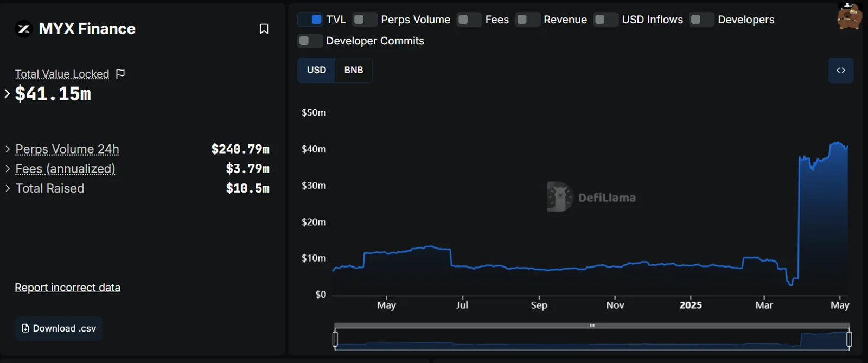
Task: Open the embed chart code button
Action: pyautogui.click(x=840, y=71)
